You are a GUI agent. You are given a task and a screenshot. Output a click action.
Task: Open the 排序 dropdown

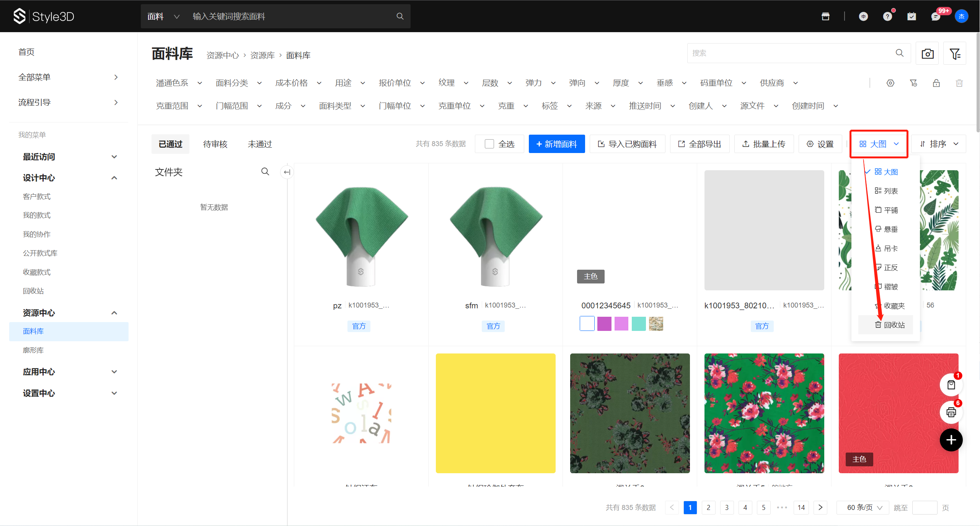[x=939, y=144]
